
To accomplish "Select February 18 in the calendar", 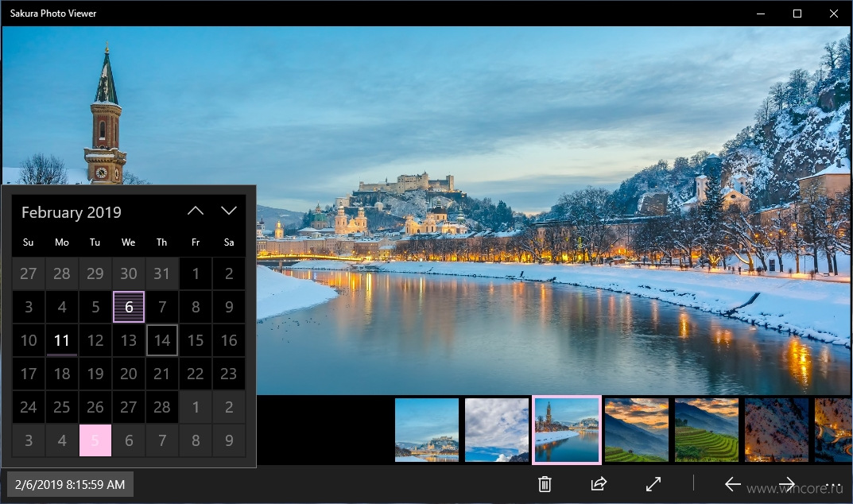I will coord(61,374).
